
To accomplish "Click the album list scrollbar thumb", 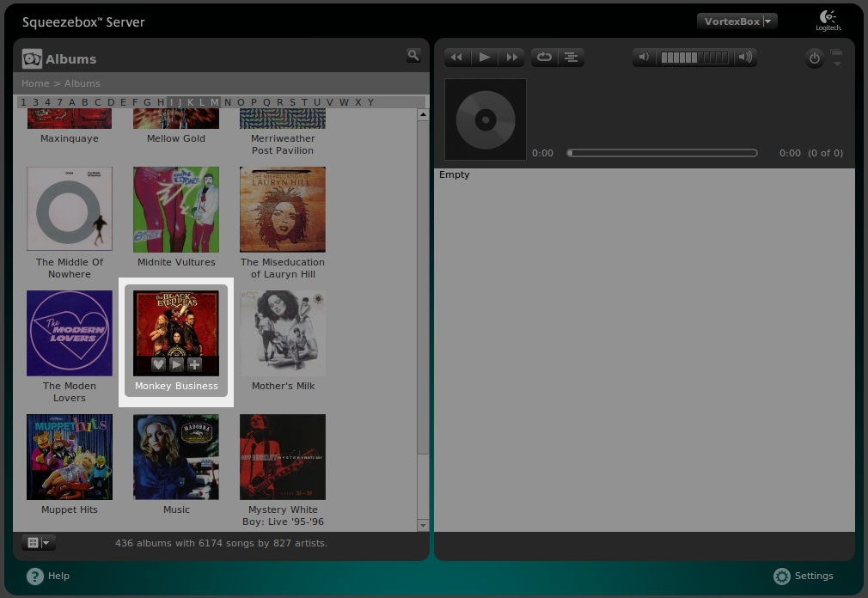I will (423, 287).
